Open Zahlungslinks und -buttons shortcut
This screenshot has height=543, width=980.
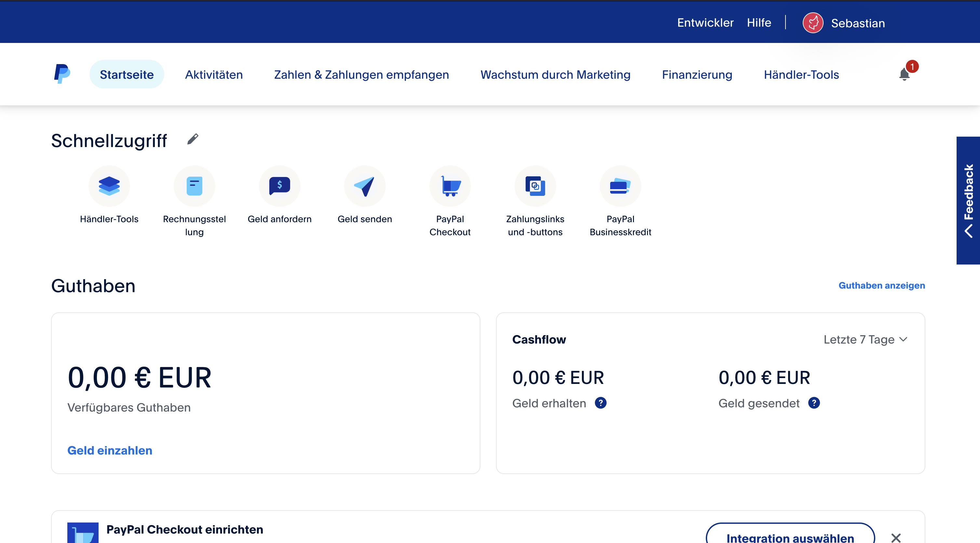[x=535, y=186]
